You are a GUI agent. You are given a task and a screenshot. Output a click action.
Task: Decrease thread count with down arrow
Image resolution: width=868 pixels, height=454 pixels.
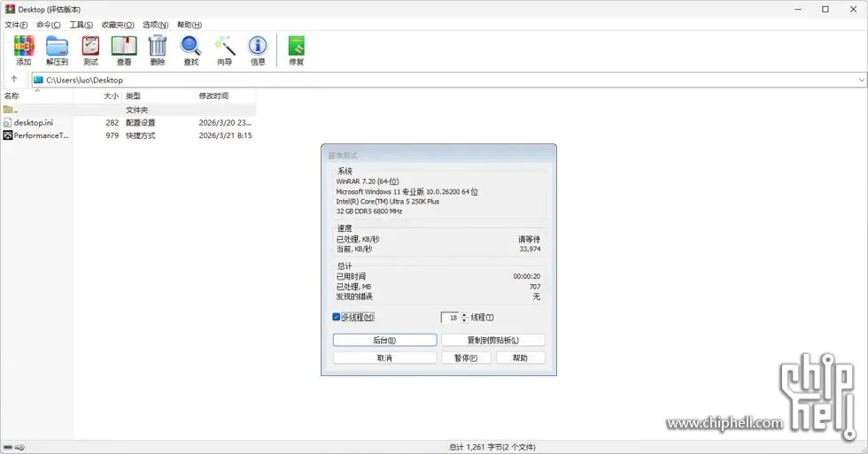click(x=464, y=320)
